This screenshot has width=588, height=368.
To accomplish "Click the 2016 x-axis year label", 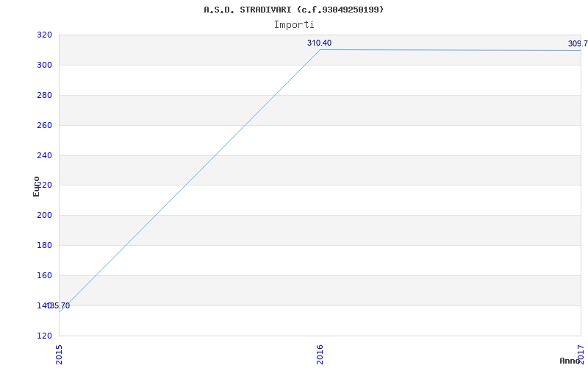I will 320,354.
